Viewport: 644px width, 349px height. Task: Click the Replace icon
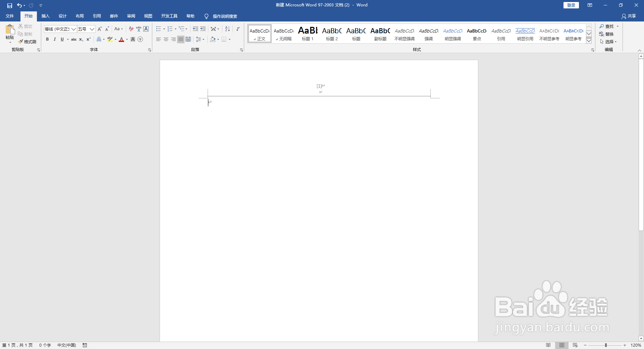[x=608, y=34]
